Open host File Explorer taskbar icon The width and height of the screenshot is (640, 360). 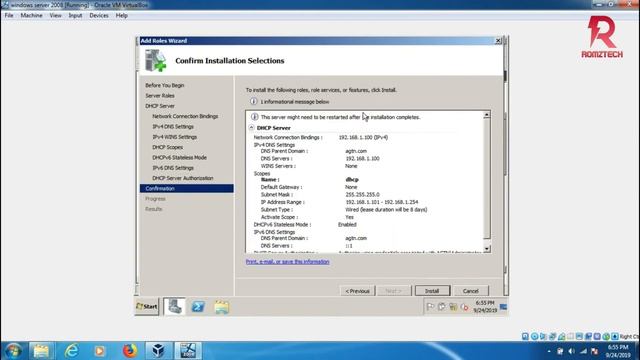[x=41, y=351]
